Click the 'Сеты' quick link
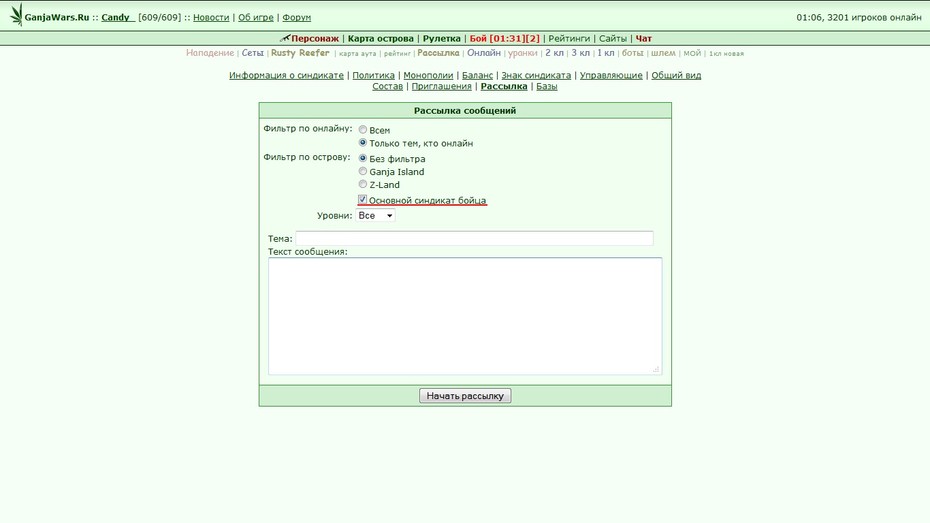 tap(252, 53)
